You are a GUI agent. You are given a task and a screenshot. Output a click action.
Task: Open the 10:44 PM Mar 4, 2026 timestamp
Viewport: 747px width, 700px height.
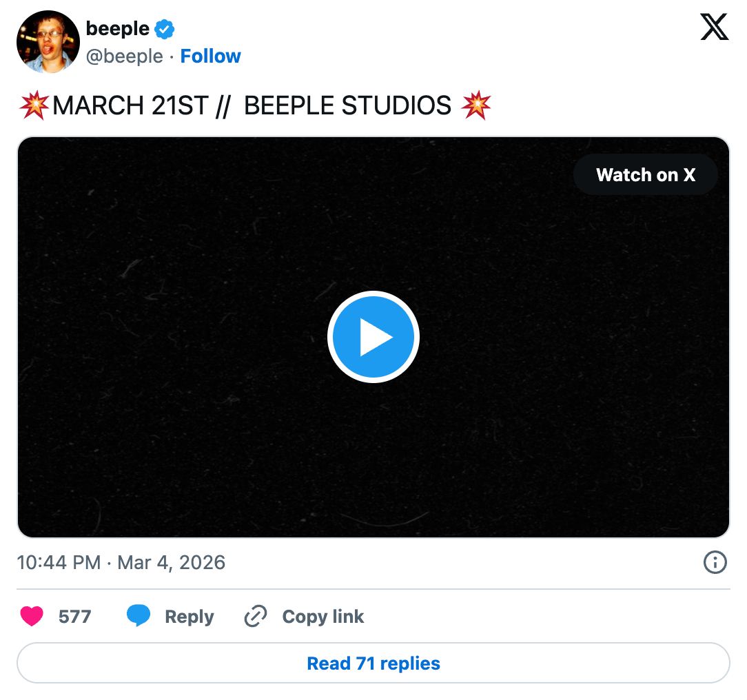click(121, 563)
